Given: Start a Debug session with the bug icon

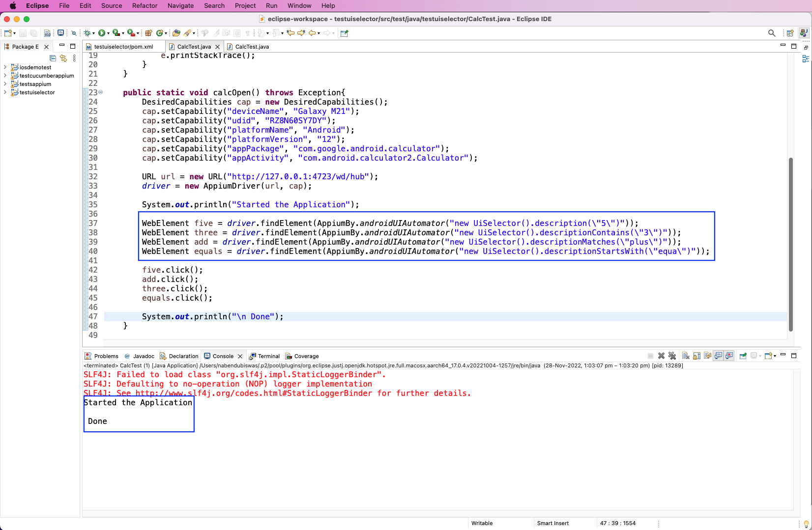Looking at the screenshot, I should [87, 33].
